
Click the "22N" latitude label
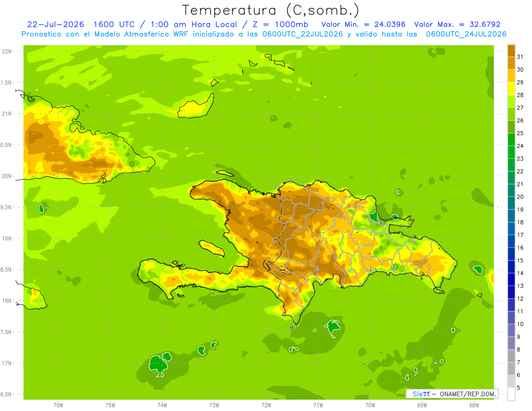tap(6, 51)
